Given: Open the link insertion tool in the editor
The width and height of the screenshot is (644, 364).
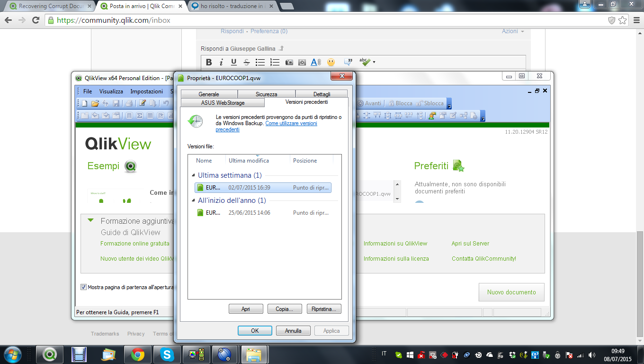Looking at the screenshot, I should pyautogui.click(x=316, y=62).
